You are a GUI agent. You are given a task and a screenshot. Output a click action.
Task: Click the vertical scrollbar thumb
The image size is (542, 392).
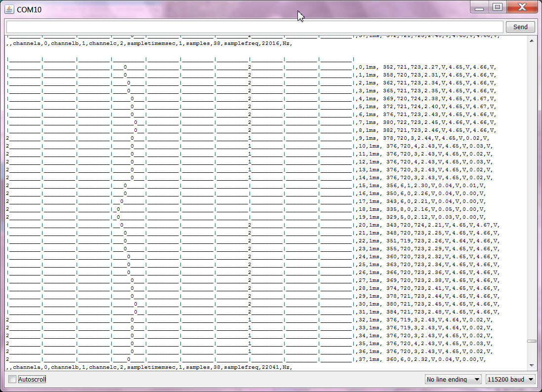pos(532,341)
